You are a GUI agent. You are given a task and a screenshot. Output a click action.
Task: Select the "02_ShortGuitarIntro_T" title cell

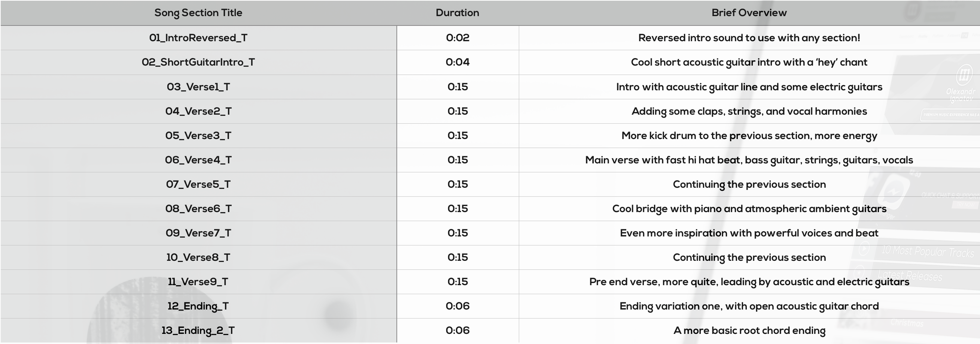pos(198,62)
